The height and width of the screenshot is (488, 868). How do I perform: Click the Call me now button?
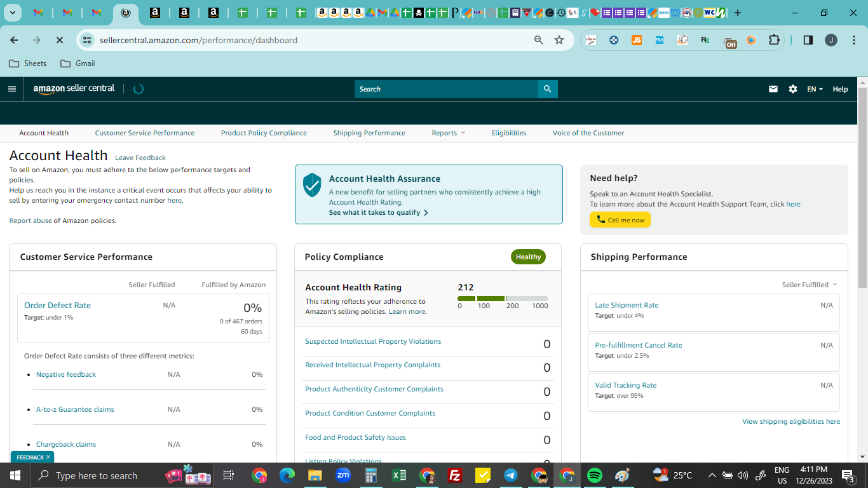pyautogui.click(x=620, y=220)
